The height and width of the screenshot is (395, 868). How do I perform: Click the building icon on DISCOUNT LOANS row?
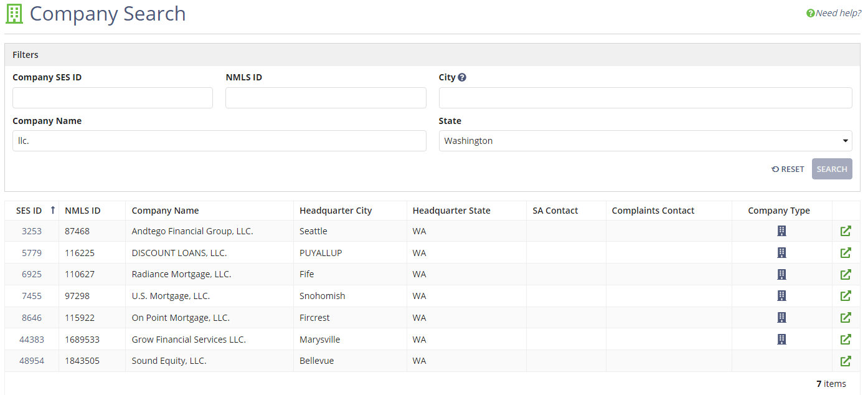click(x=781, y=252)
